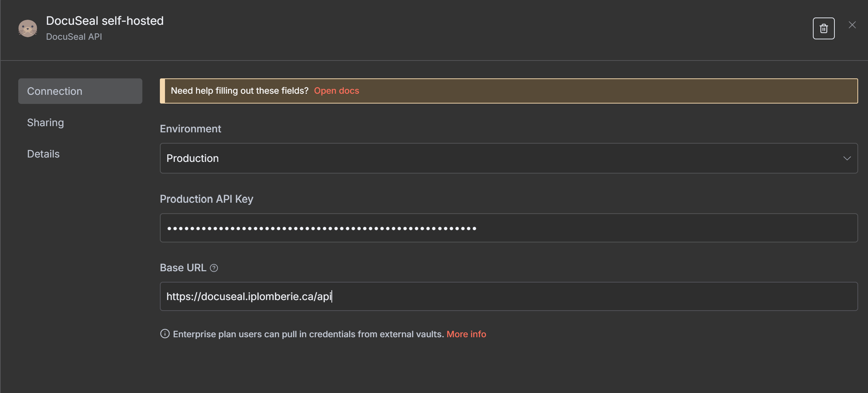Click the Base URL label text
This screenshot has height=393, width=868.
pos(183,268)
